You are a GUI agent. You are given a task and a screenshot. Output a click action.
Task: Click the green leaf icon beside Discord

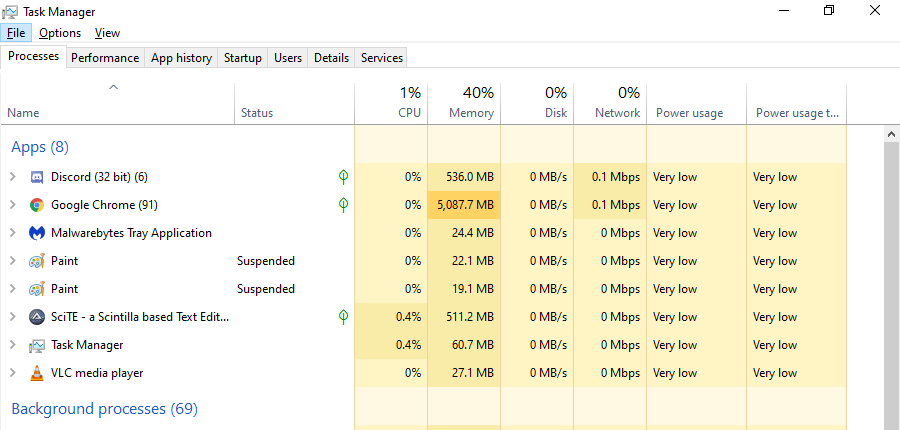pos(343,177)
